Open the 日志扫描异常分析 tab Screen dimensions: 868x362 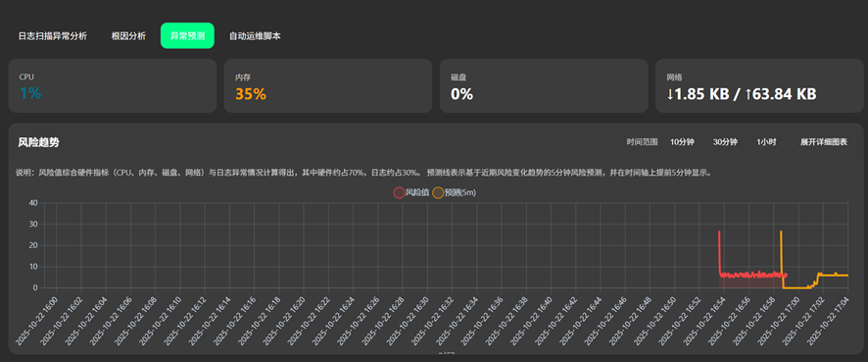[53, 36]
